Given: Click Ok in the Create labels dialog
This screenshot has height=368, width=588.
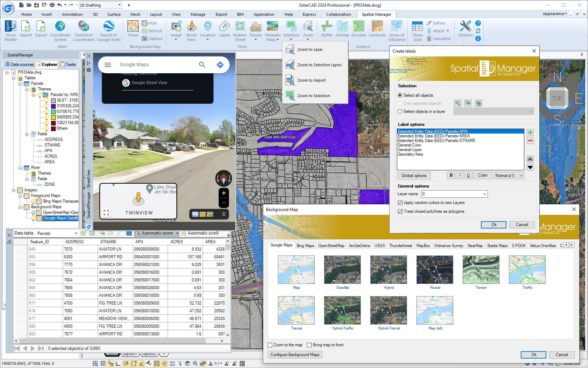Looking at the screenshot, I should [493, 225].
